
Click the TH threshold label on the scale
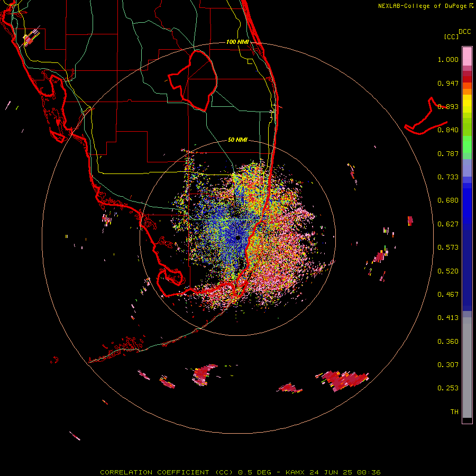[454, 412]
